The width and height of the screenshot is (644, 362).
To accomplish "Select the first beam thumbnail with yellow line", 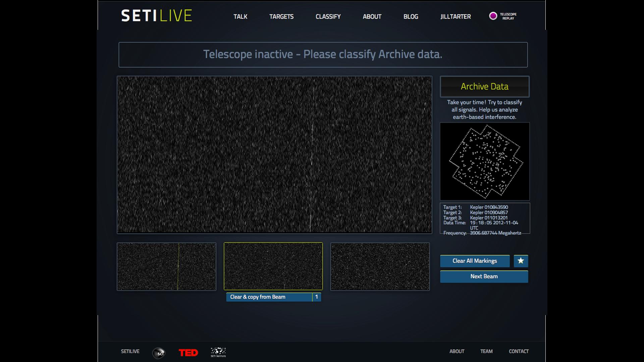I will coord(166,266).
